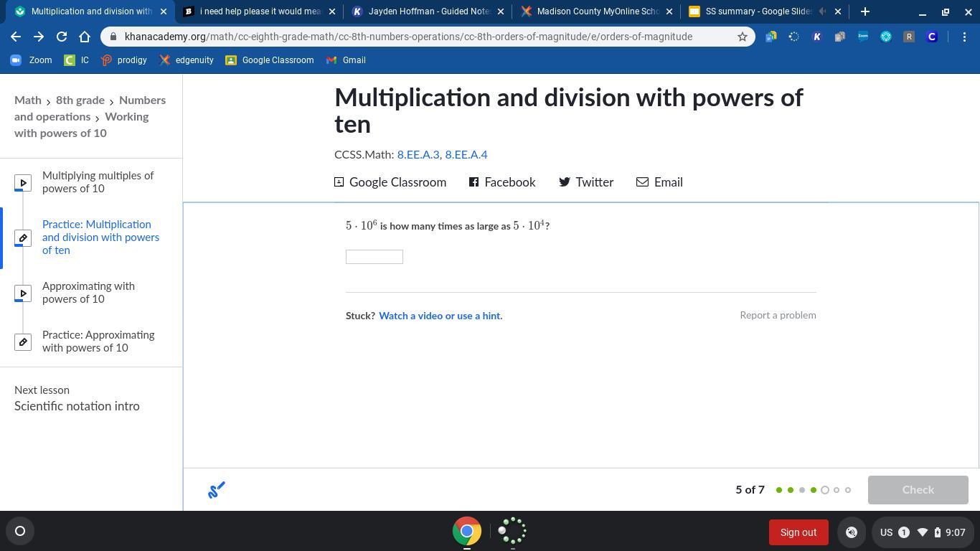This screenshot has height=551, width=980.
Task: Share exercise via Email
Action: 659,182
